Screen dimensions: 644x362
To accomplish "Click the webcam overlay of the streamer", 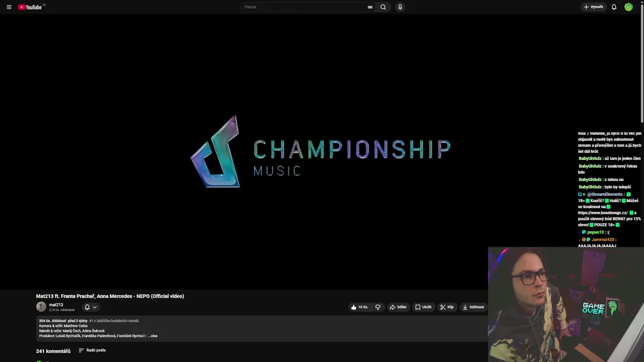I will coord(566,305).
